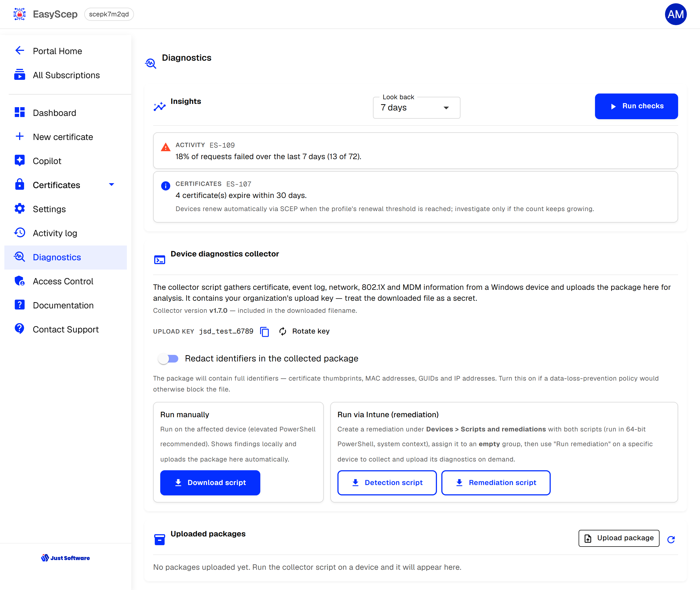Click the Look back dropdown arrow
The height and width of the screenshot is (590, 700).
(446, 108)
